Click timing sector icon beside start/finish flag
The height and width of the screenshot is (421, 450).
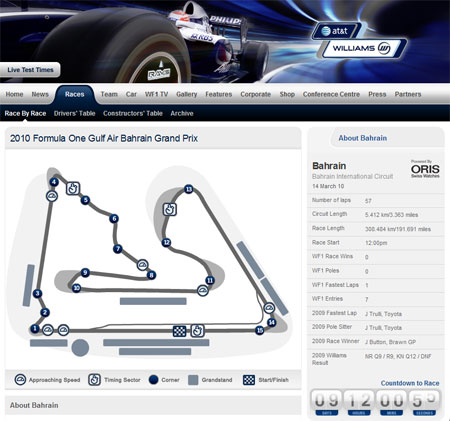197,331
